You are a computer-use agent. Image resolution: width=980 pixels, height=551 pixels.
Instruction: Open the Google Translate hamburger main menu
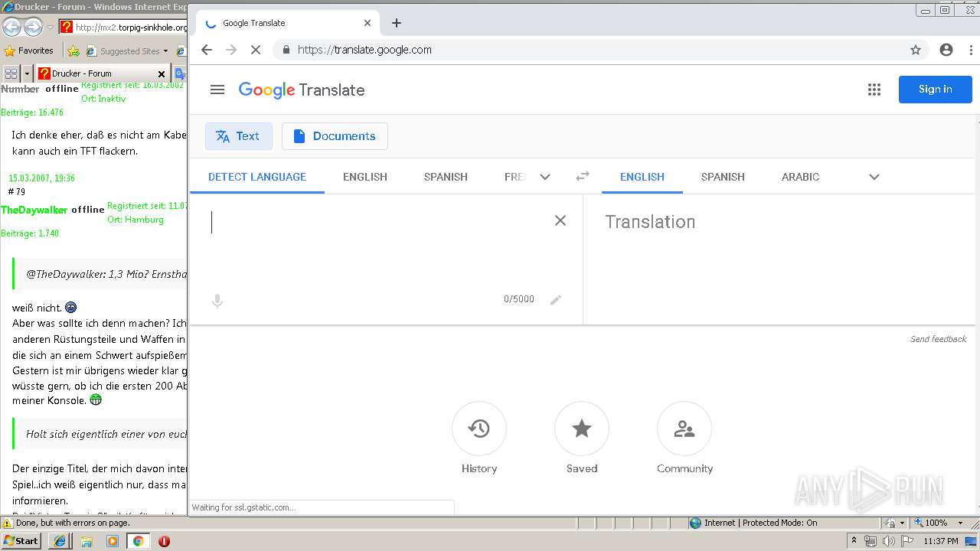click(x=217, y=90)
